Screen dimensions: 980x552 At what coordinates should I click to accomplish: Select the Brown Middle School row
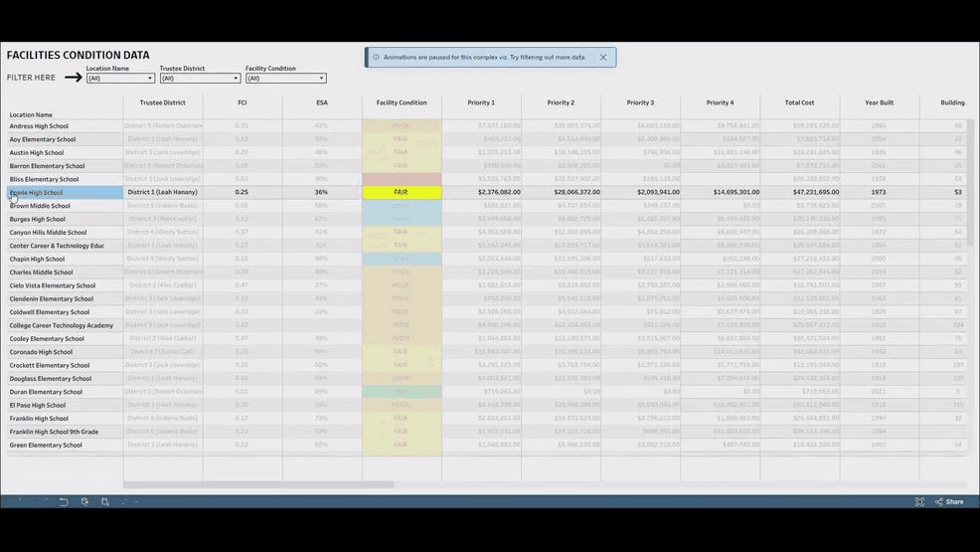(40, 206)
